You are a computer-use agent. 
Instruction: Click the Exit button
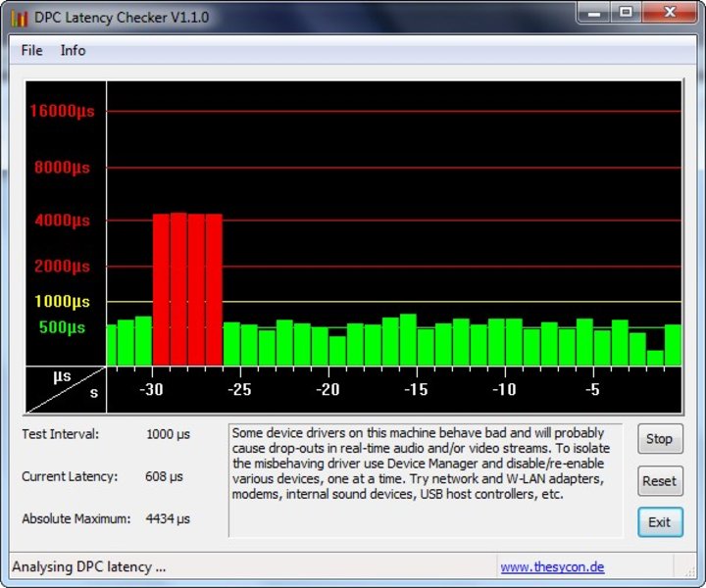[x=660, y=522]
